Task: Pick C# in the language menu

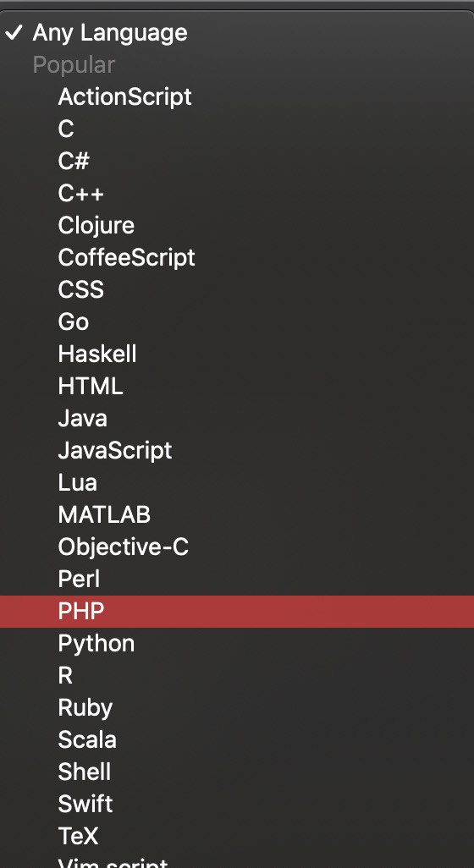Action: coord(237,161)
